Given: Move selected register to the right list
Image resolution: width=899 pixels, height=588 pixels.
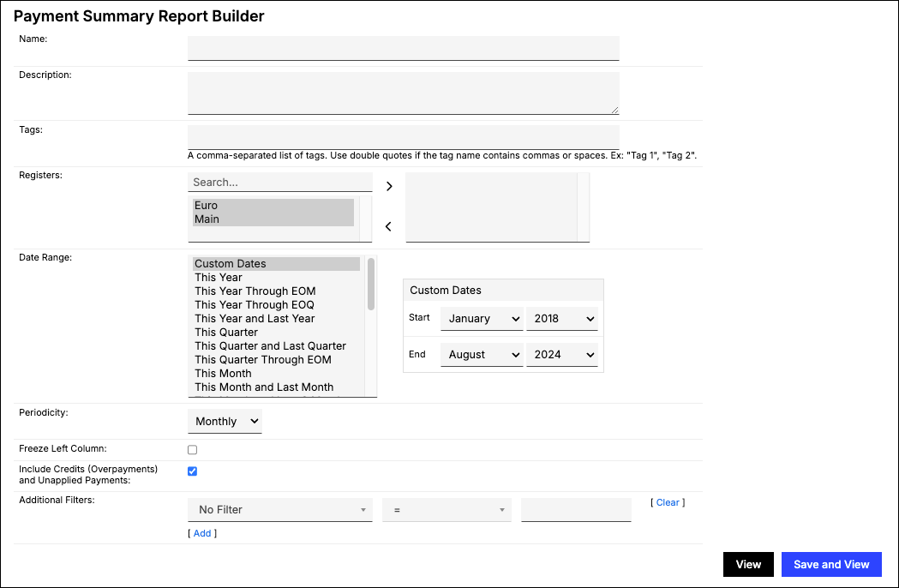Looking at the screenshot, I should (x=389, y=187).
